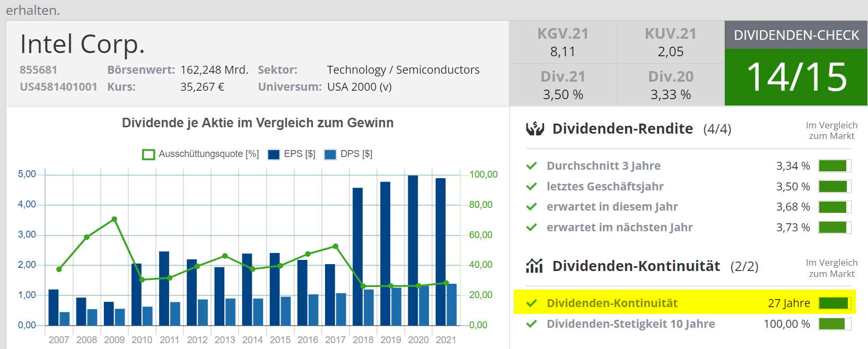Viewport: 868px width, 349px height.
Task: Click Dividenden-Stetigkeit 10 Jahre label
Action: [630, 324]
